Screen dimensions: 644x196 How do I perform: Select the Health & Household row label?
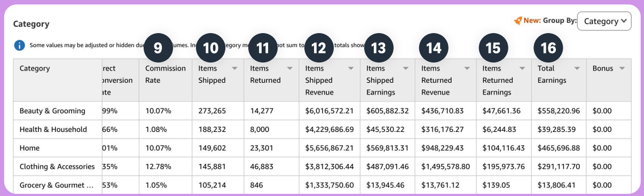53,129
